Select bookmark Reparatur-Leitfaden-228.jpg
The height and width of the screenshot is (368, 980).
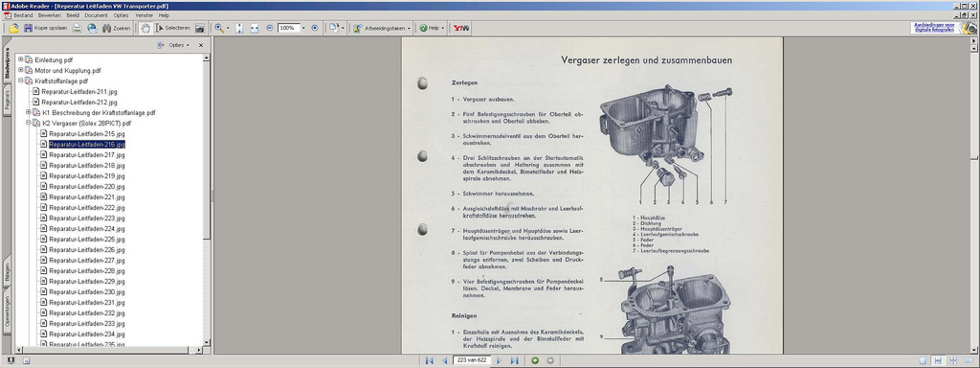coord(87,271)
